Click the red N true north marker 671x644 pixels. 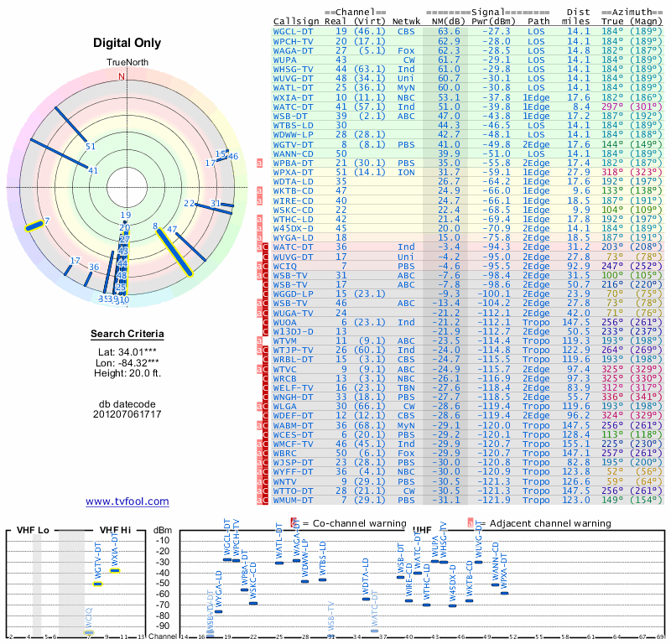(121, 75)
